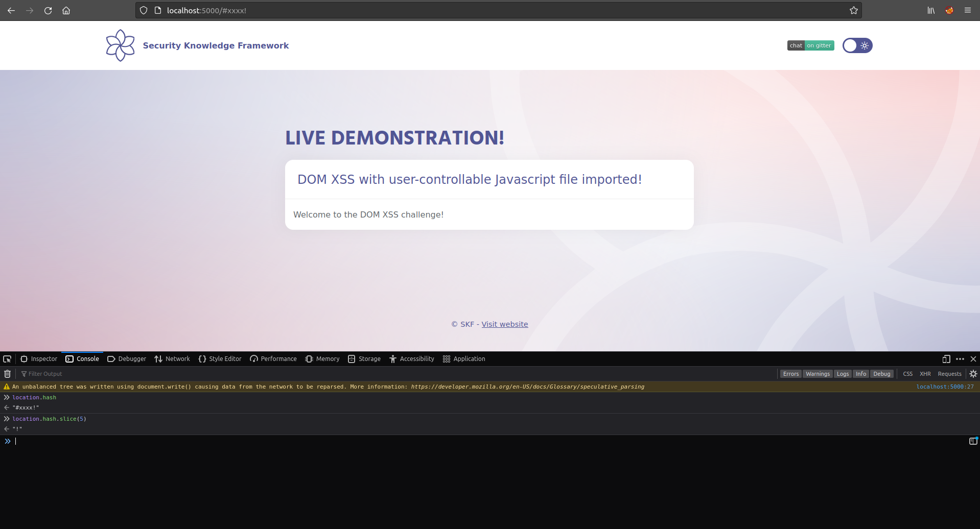Select the location.hash command entry
Viewport: 980px width, 529px height.
click(x=34, y=397)
